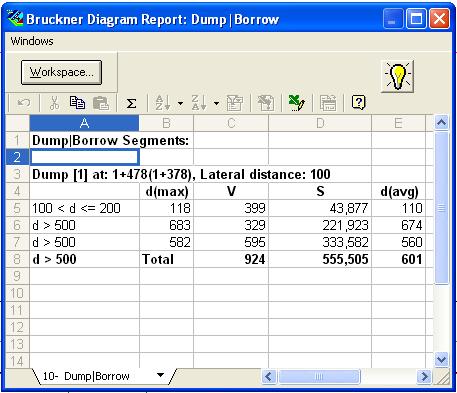Click the Help question mark icon
Image resolution: width=457 pixels, height=393 pixels.
tap(359, 103)
